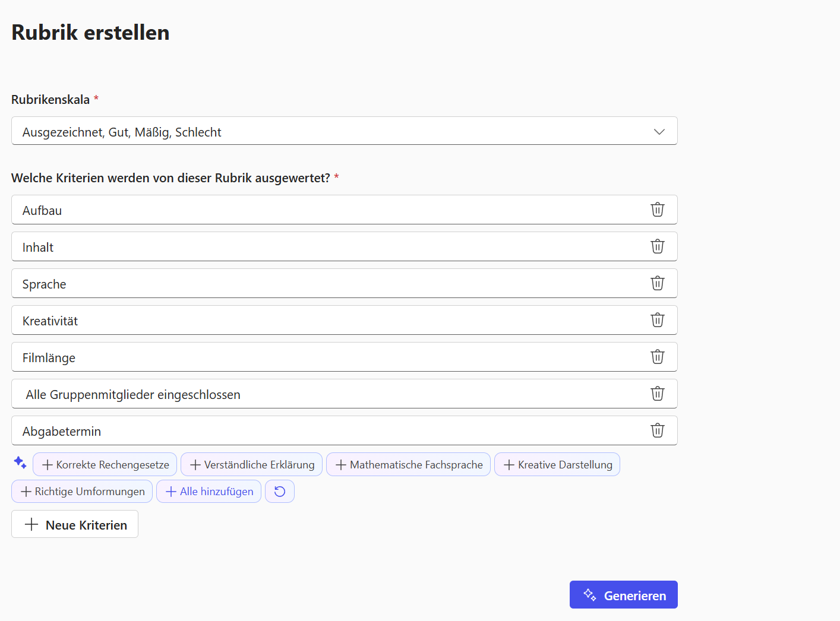Add suggestion Richtige Umformungen
Screen dimensions: 840x621
click(x=83, y=492)
